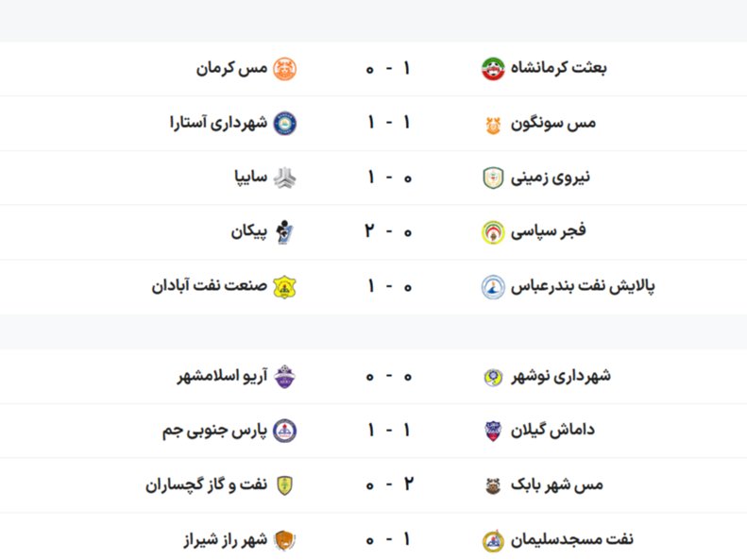Click the داماش گیلان shield icon
This screenshot has width=747, height=560.
pyautogui.click(x=493, y=431)
